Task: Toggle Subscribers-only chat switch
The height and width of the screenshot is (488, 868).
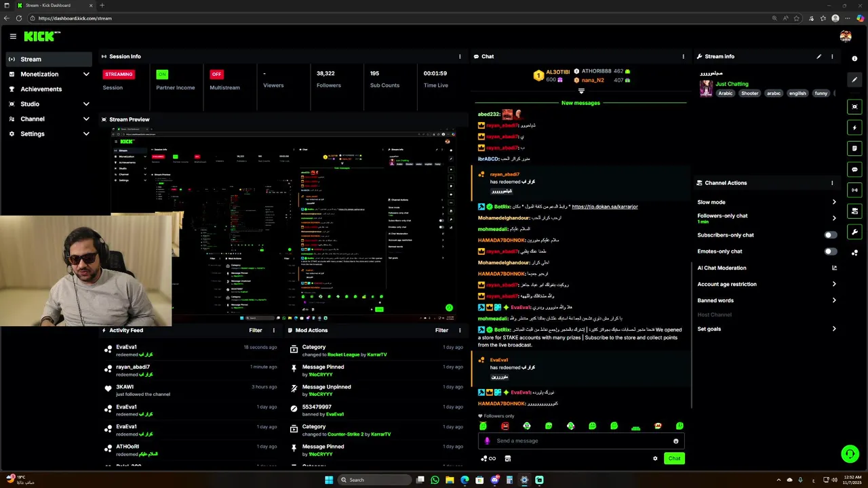Action: (x=830, y=235)
